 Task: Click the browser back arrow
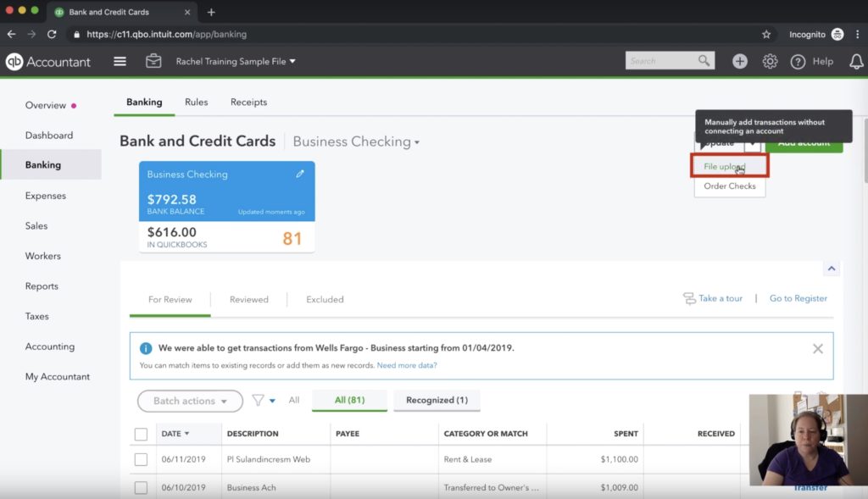(11, 34)
